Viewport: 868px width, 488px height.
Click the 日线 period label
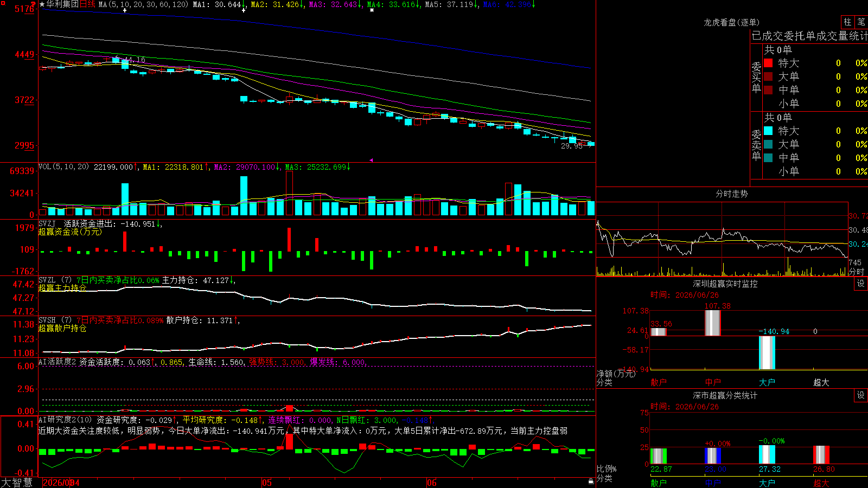[x=87, y=4]
